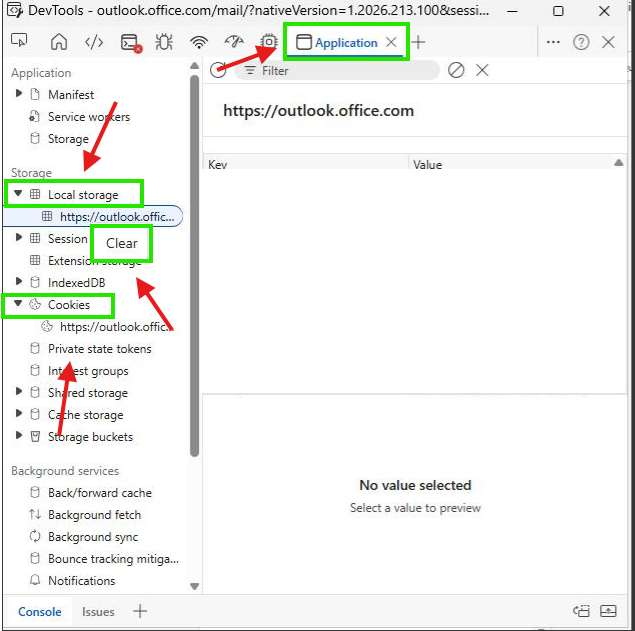
Task: Open Service workers item
Action: pyautogui.click(x=89, y=117)
